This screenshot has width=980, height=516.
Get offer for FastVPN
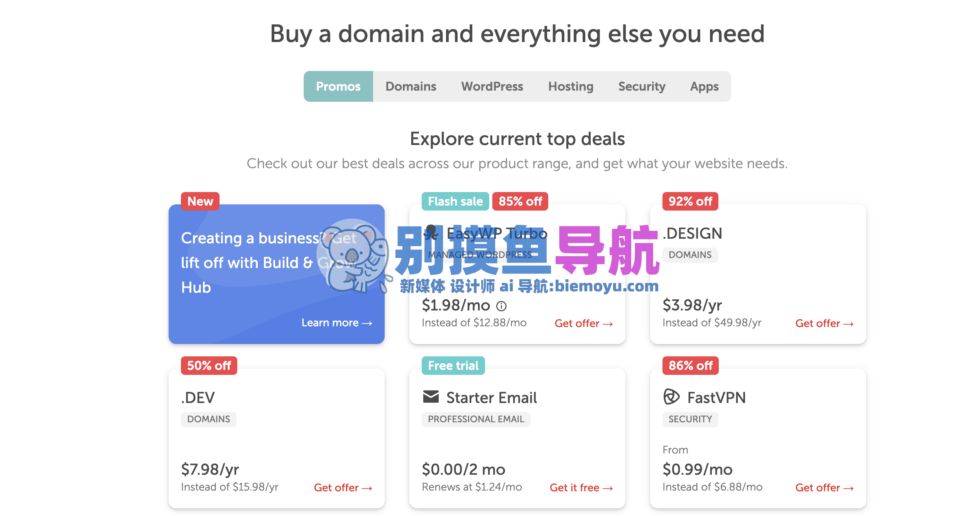tap(825, 488)
